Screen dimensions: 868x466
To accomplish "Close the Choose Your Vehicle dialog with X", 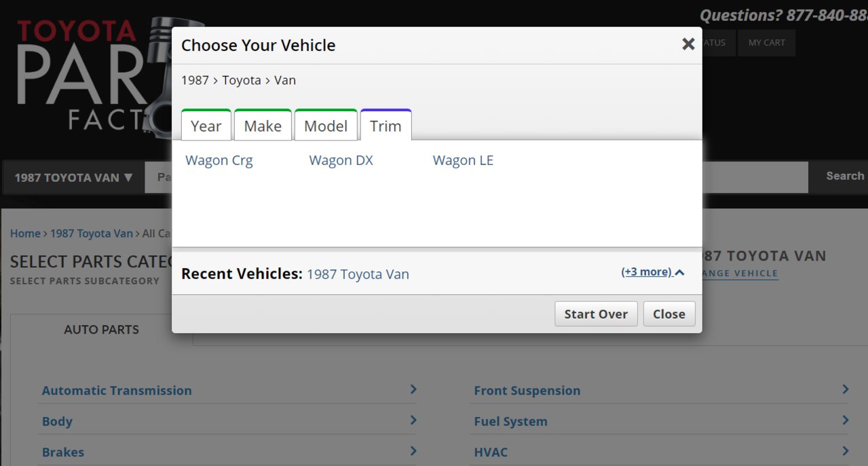I will (688, 44).
